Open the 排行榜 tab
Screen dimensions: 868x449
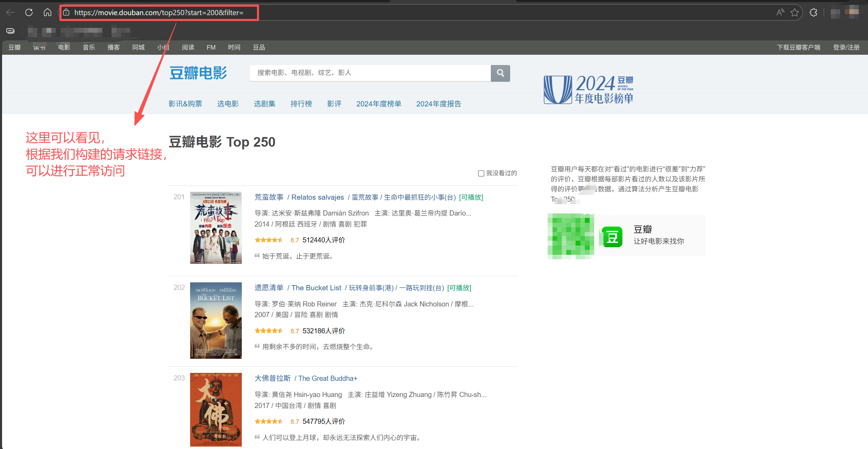[x=301, y=104]
